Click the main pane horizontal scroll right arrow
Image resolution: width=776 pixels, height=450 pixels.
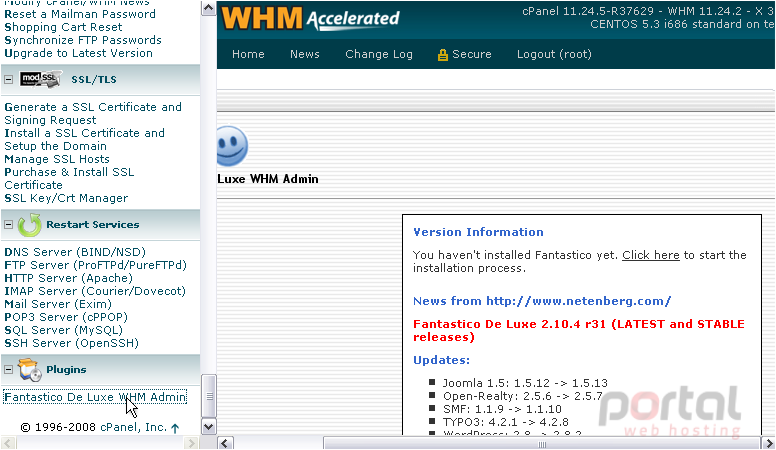click(768, 443)
